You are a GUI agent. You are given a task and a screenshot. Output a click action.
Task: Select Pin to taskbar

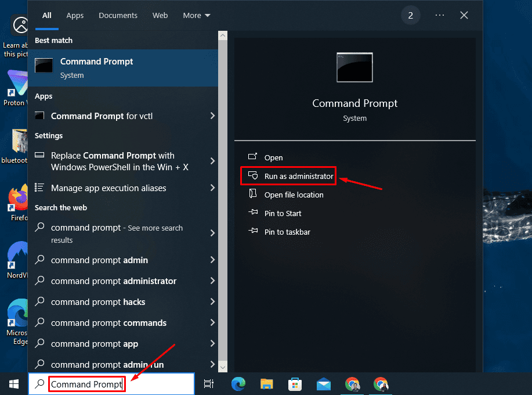(x=287, y=232)
